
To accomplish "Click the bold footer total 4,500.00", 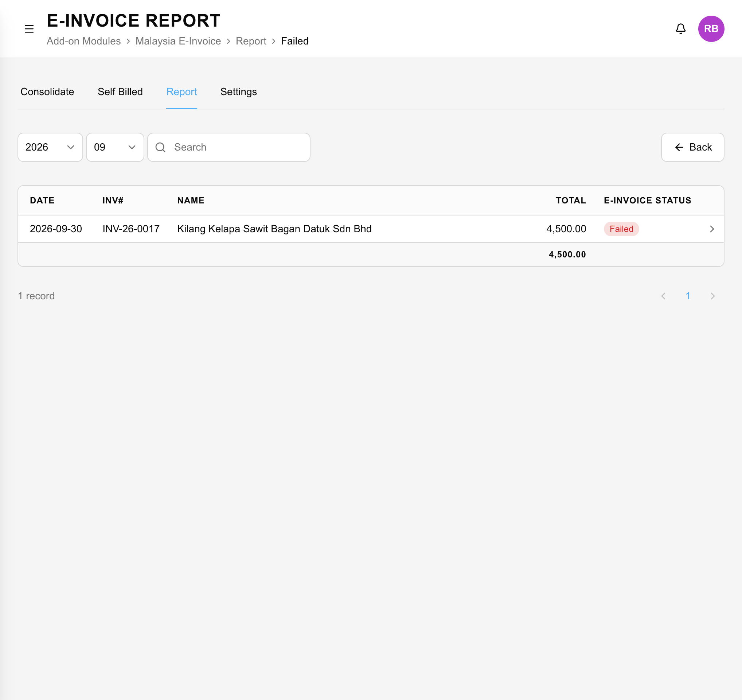I will (x=567, y=254).
